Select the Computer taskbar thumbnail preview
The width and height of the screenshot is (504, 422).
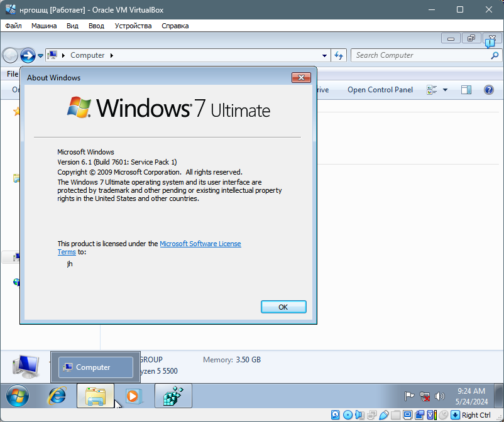tap(96, 367)
